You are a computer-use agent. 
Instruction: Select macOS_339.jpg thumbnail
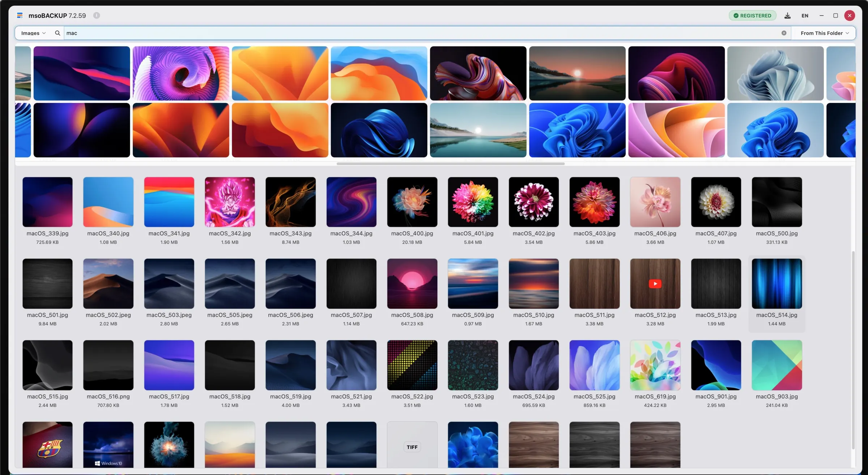click(47, 202)
